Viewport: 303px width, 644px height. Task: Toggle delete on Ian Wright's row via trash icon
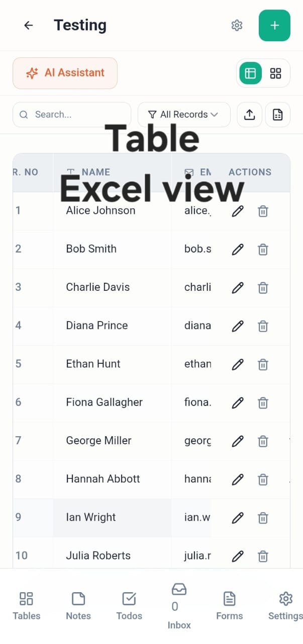(x=262, y=518)
